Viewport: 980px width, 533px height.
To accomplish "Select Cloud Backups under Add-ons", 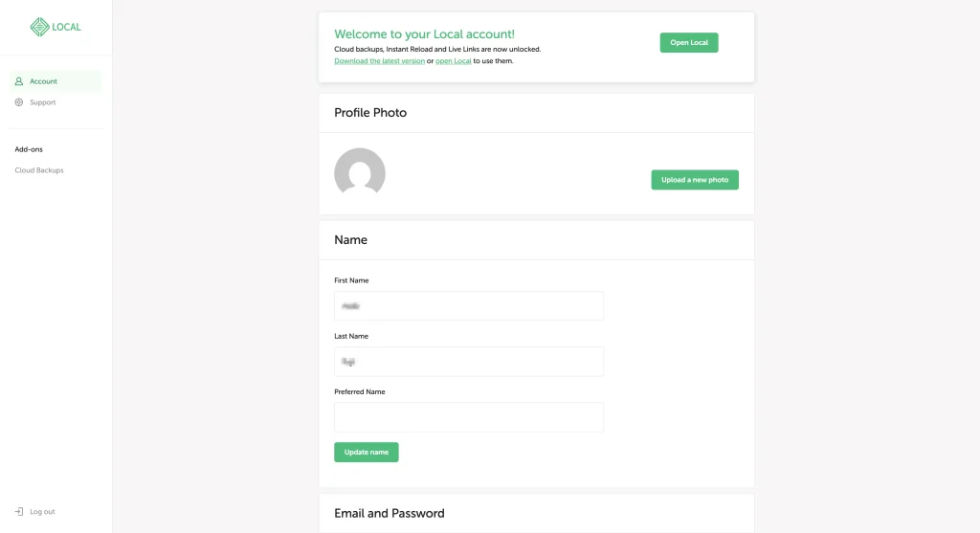I will (39, 170).
